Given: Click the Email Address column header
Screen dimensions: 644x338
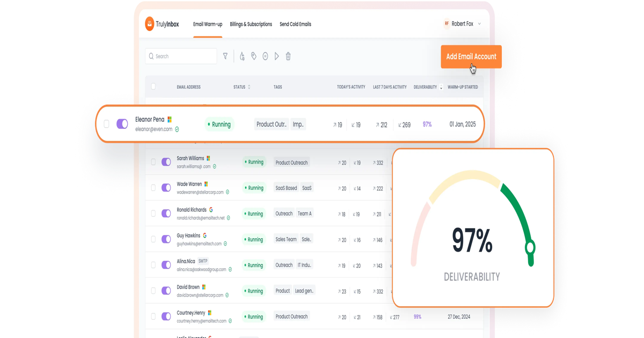Looking at the screenshot, I should click(x=189, y=87).
